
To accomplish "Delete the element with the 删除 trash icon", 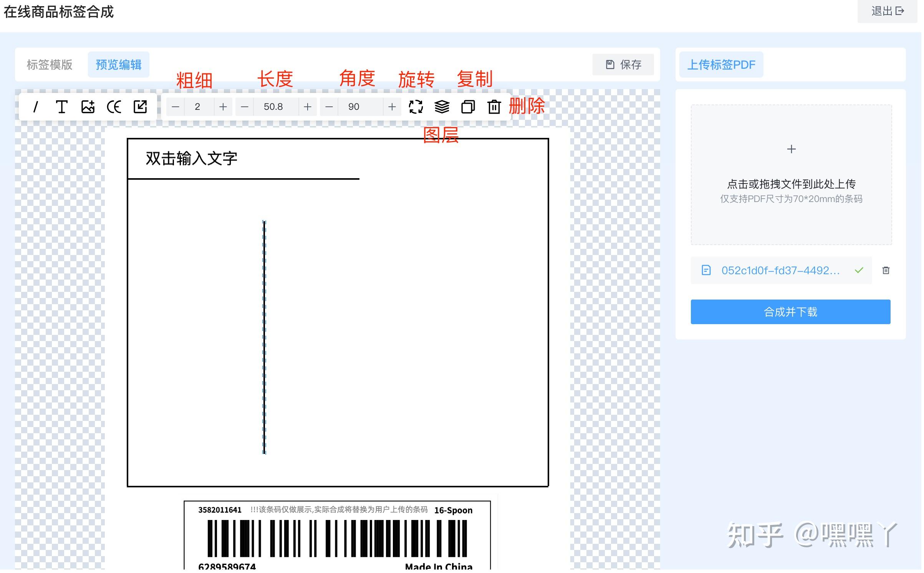I will [x=494, y=107].
